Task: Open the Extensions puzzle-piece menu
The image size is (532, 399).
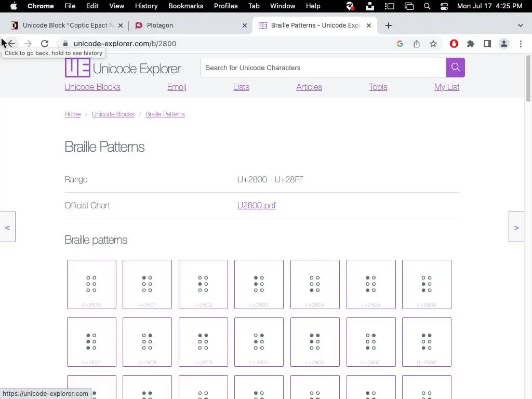Action: pyautogui.click(x=471, y=44)
